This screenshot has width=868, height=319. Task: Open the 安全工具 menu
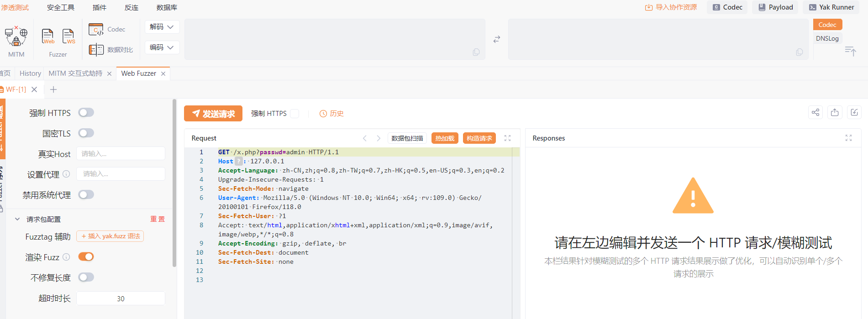(61, 8)
